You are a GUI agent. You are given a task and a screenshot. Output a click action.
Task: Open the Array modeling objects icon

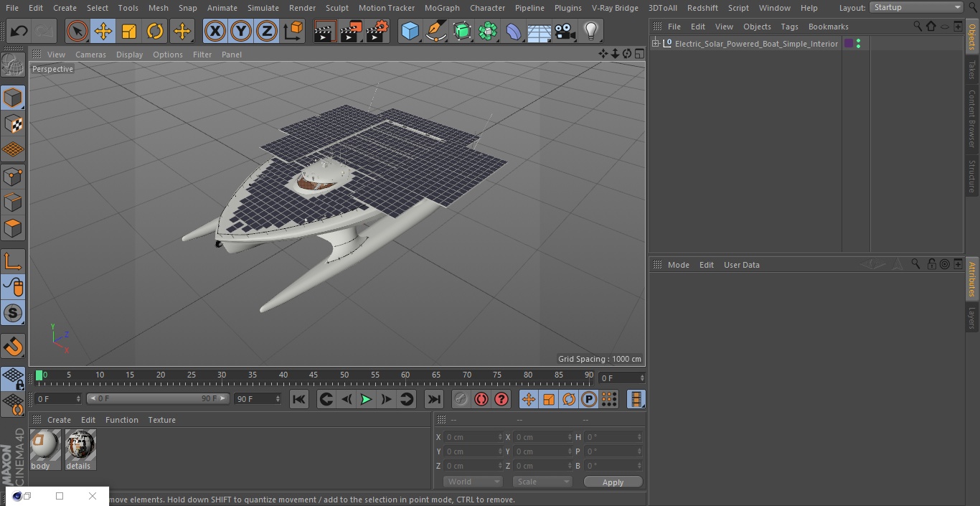[488, 31]
